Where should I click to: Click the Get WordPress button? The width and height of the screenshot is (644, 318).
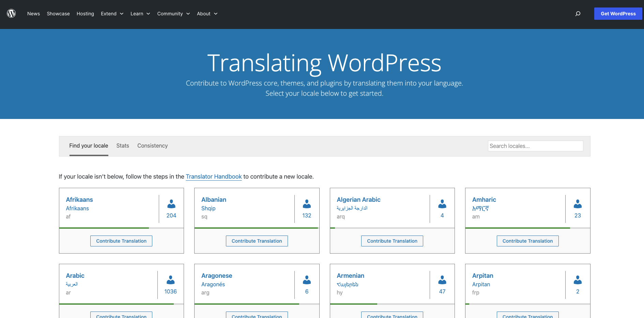tap(618, 14)
